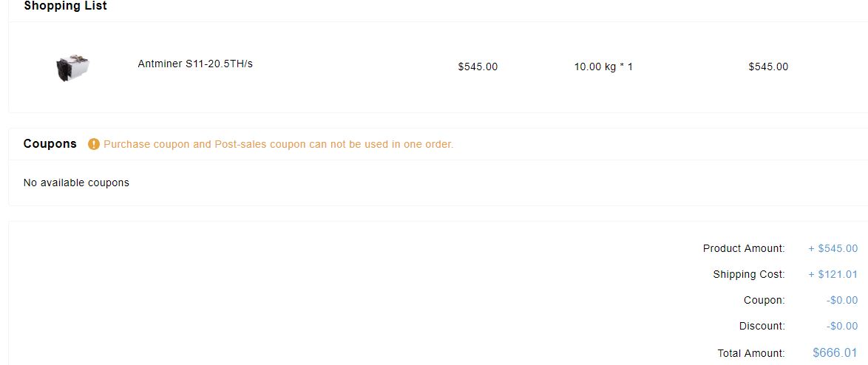The image size is (868, 365).
Task: Click the orange coupon warning icon
Action: point(94,144)
